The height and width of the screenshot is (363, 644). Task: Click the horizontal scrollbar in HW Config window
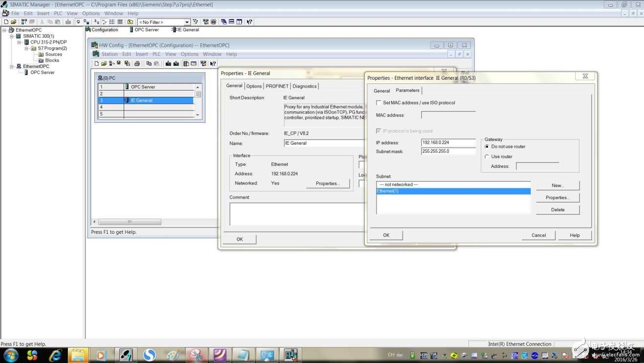[130, 222]
